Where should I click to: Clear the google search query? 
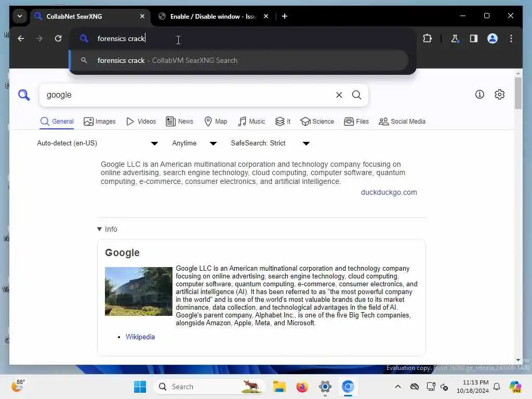click(339, 95)
